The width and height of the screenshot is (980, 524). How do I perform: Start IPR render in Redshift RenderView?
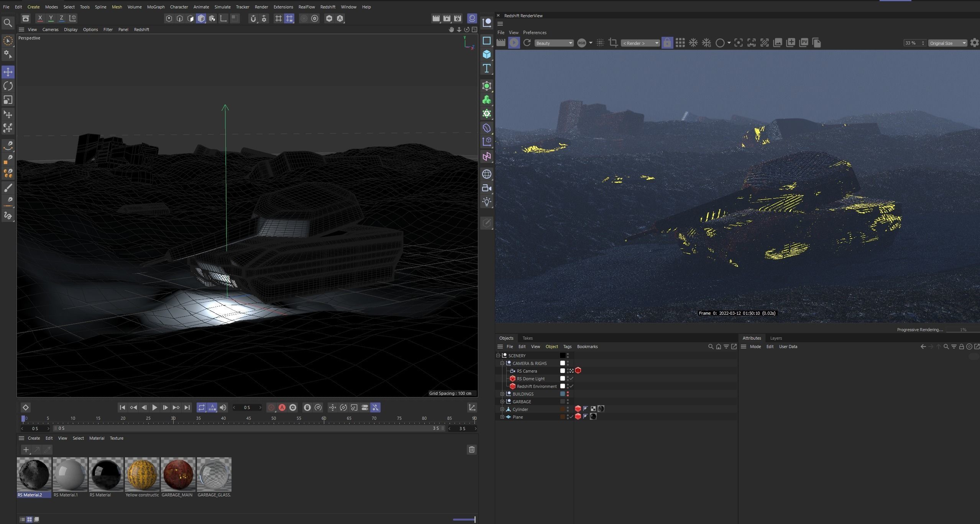[514, 43]
